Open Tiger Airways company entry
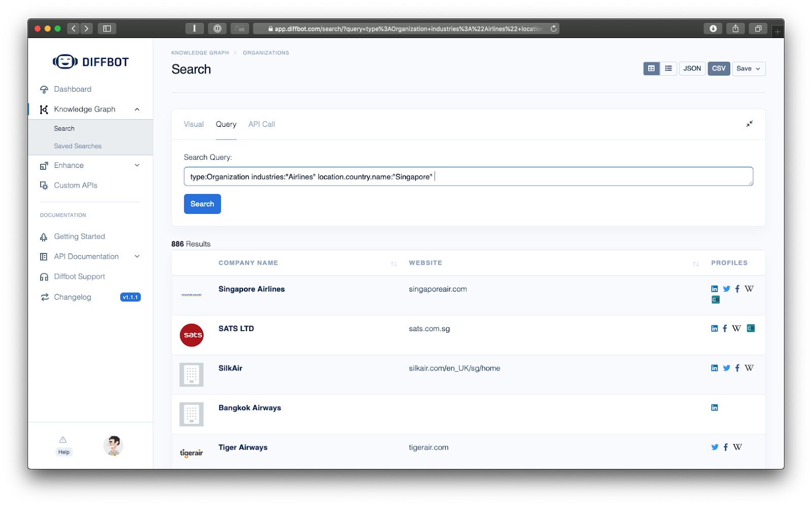The image size is (812, 506). 243,447
